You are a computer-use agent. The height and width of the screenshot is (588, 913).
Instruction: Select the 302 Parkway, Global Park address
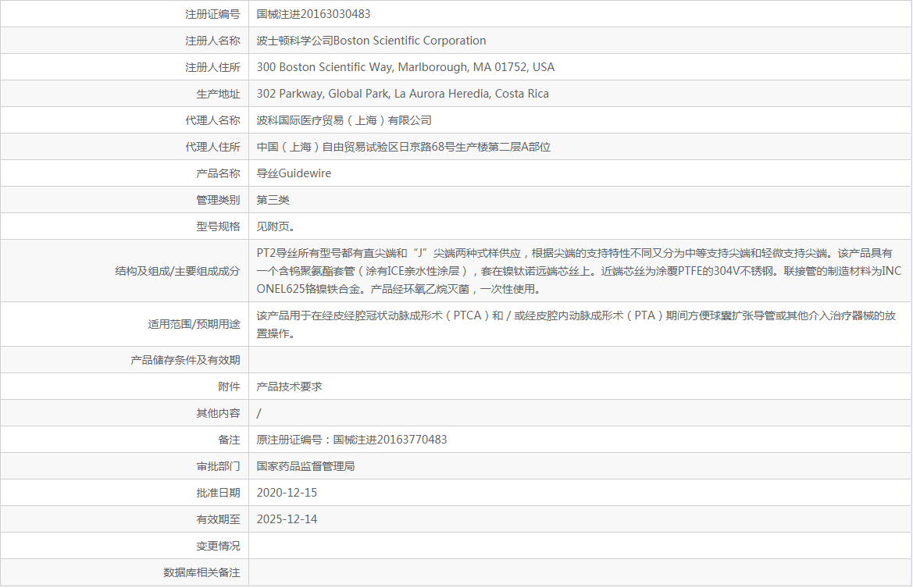(x=402, y=94)
